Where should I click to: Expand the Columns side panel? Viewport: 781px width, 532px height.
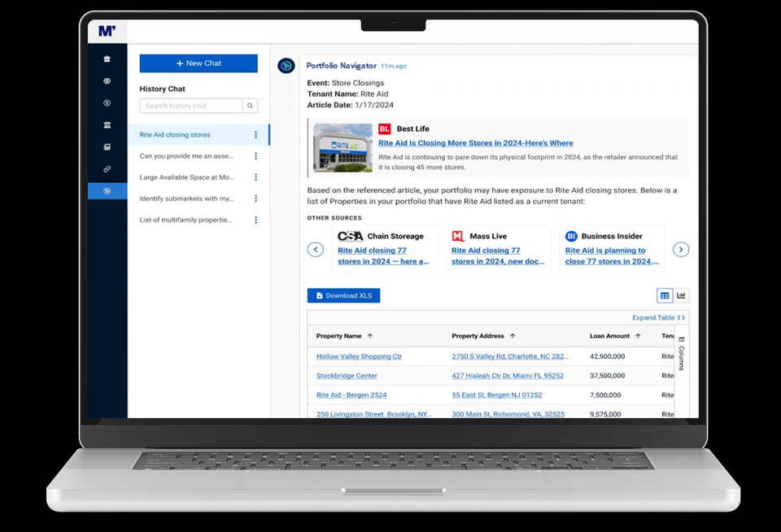point(682,354)
